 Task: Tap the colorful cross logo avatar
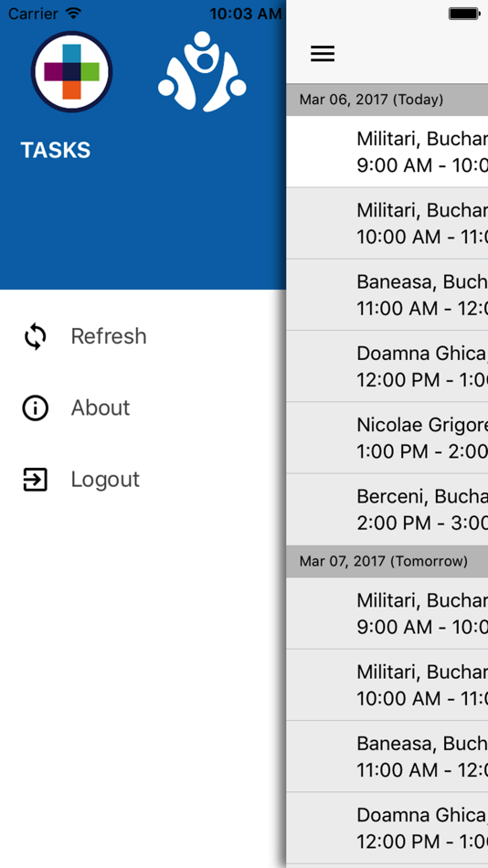point(71,71)
